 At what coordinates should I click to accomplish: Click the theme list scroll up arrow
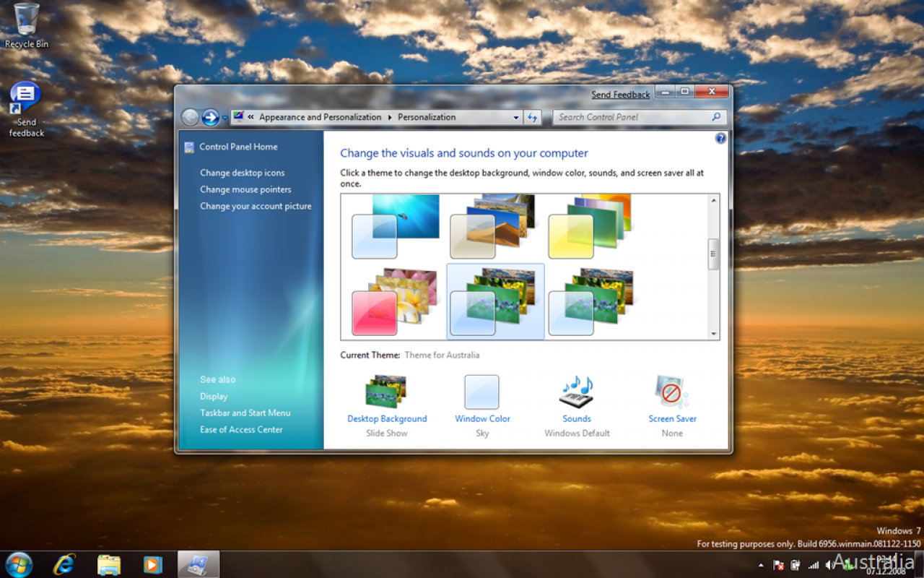click(713, 200)
